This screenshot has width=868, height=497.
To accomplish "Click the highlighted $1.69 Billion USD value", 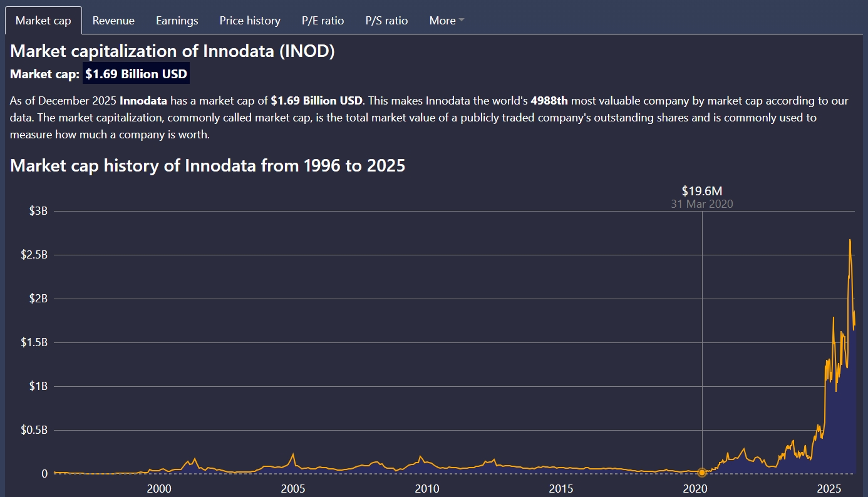I will pyautogui.click(x=137, y=74).
